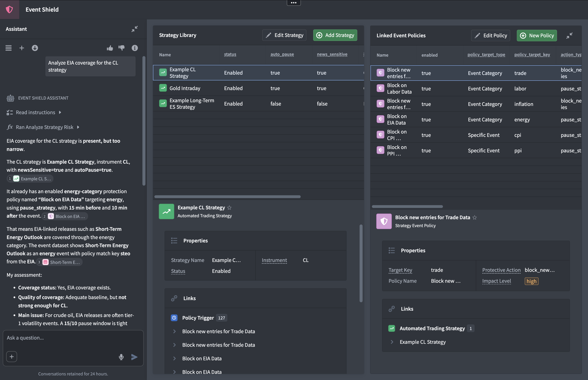
Task: Click strategy details vertical scrollbar
Action: 361,263
